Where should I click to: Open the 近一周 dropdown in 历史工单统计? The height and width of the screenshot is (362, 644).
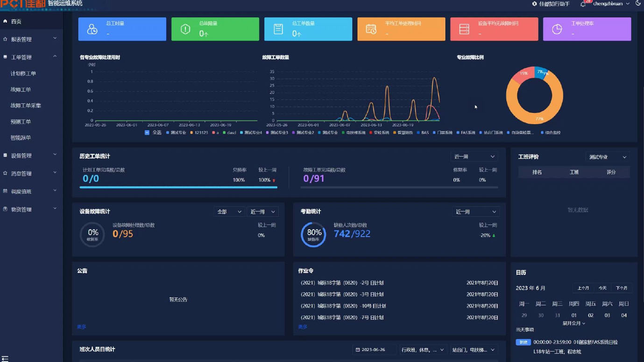point(474,157)
